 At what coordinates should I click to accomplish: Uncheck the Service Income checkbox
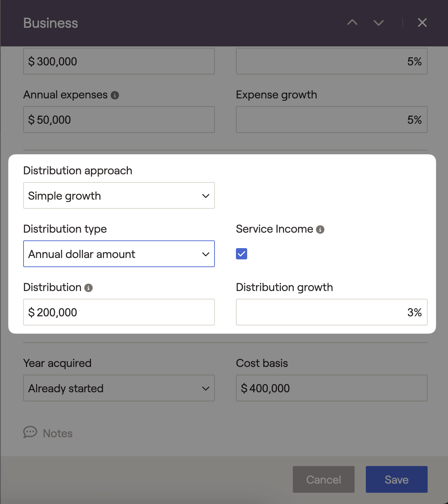pos(242,254)
